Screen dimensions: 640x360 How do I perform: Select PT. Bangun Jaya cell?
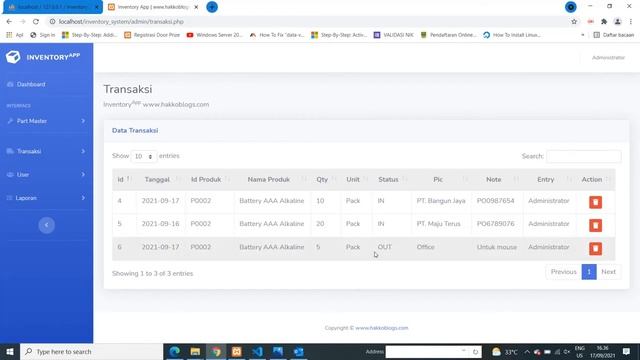(441, 201)
